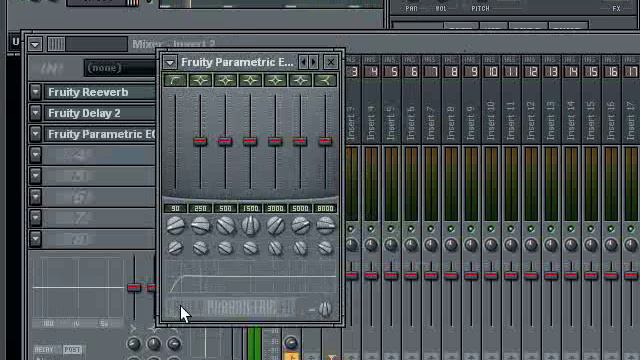The image size is (640, 360).
Task: Click the (none) input selector in mixer
Action: pyautogui.click(x=120, y=68)
